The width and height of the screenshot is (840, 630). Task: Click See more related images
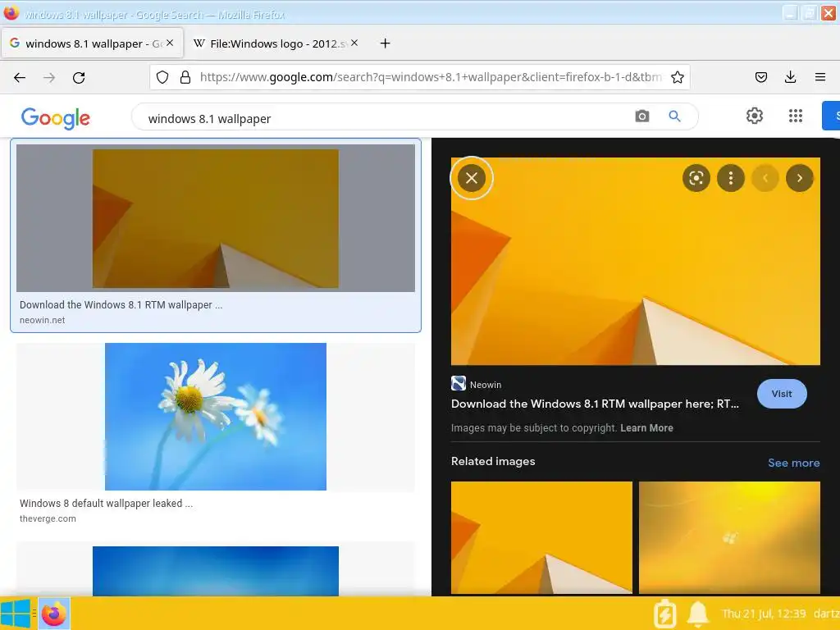(793, 463)
